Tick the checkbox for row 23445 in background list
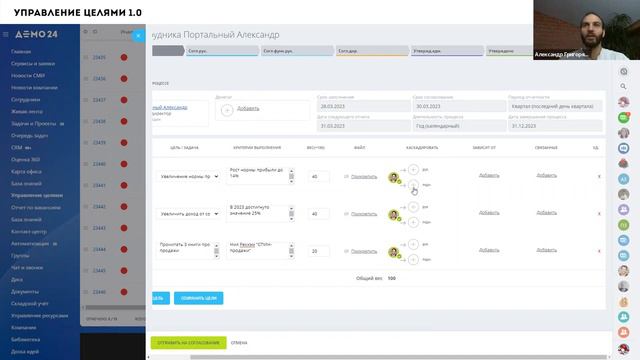Viewport: 640px width, 360px height. (x=86, y=271)
